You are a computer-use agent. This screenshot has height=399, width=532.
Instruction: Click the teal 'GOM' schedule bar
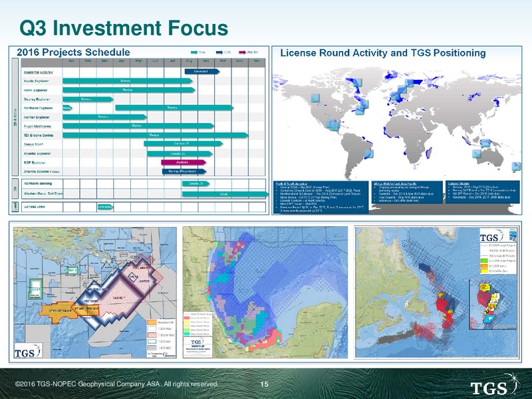[x=225, y=194]
